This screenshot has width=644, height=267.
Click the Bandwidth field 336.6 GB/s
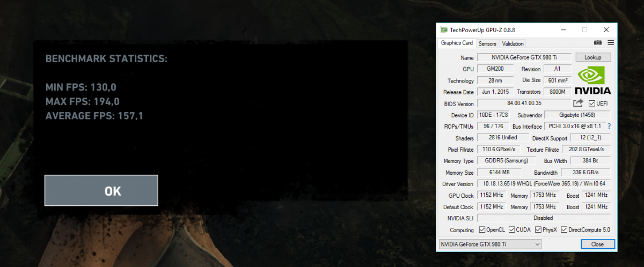pos(586,172)
